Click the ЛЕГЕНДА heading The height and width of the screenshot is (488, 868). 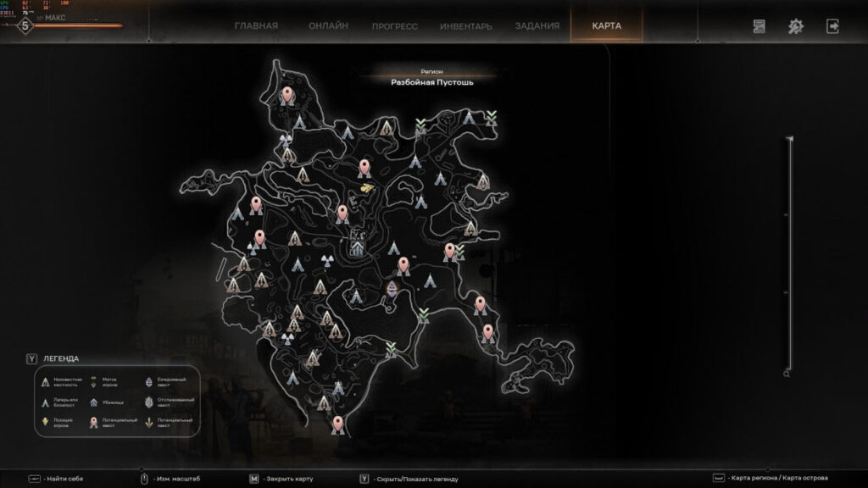(61, 359)
